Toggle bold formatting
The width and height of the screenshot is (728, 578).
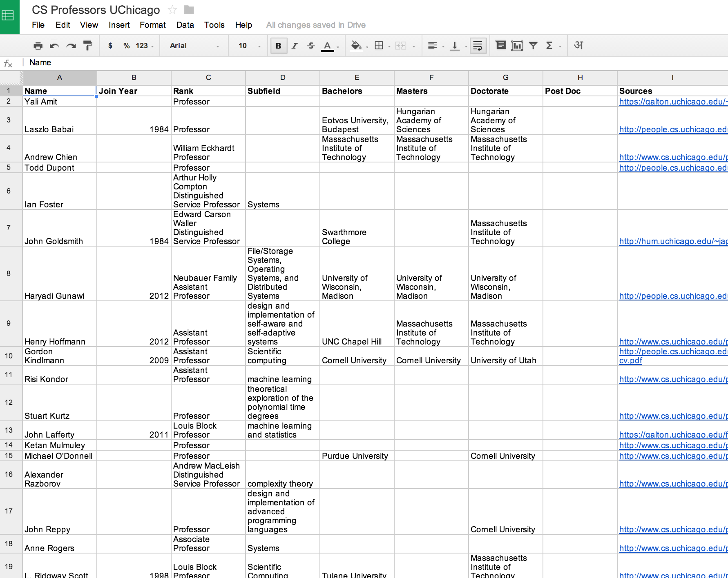278,46
